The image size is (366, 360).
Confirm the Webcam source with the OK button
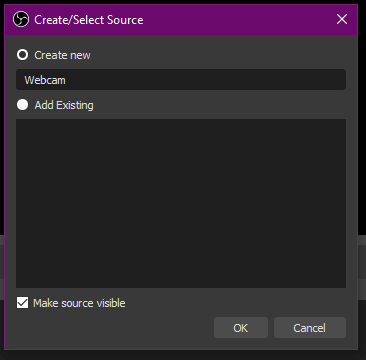(x=241, y=328)
